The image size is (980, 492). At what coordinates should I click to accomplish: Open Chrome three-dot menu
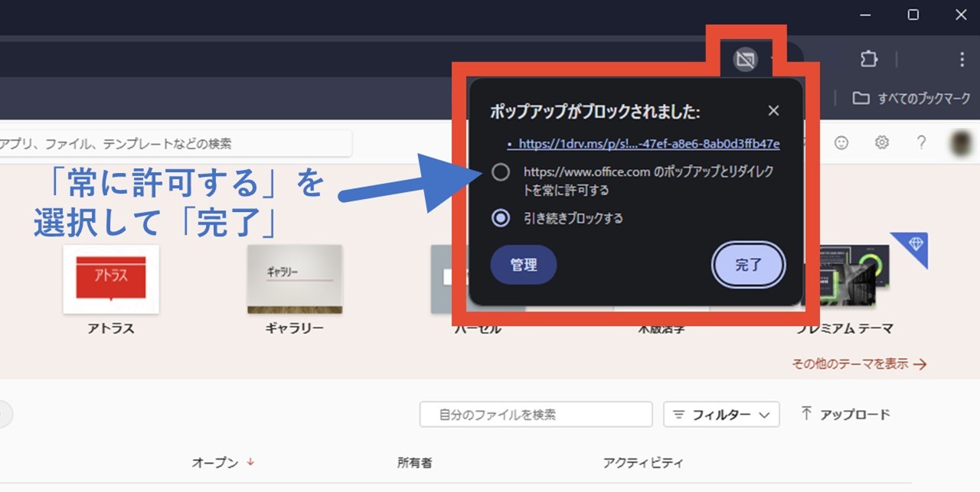click(962, 59)
